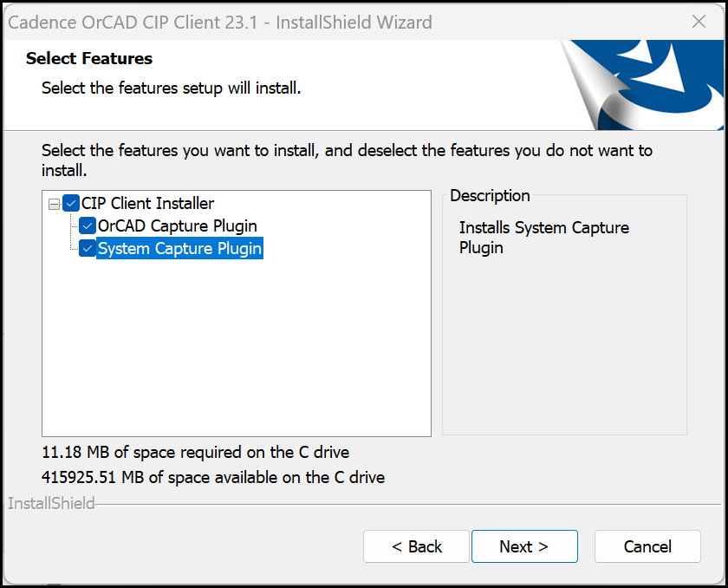Highlight the System Capture Plugin entry
Screen dimensions: 728x588
coord(179,248)
